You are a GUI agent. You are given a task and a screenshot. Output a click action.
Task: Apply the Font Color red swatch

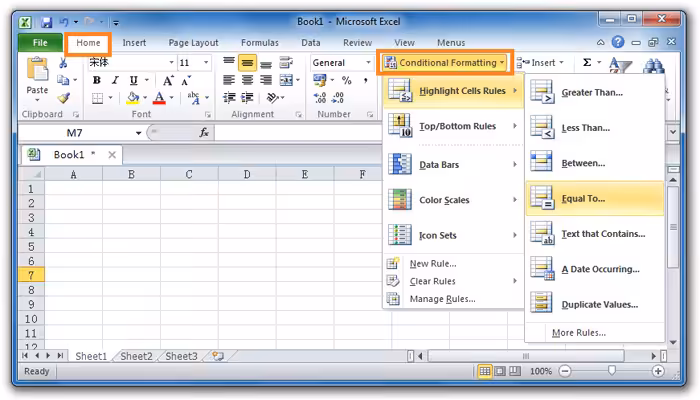[159, 97]
